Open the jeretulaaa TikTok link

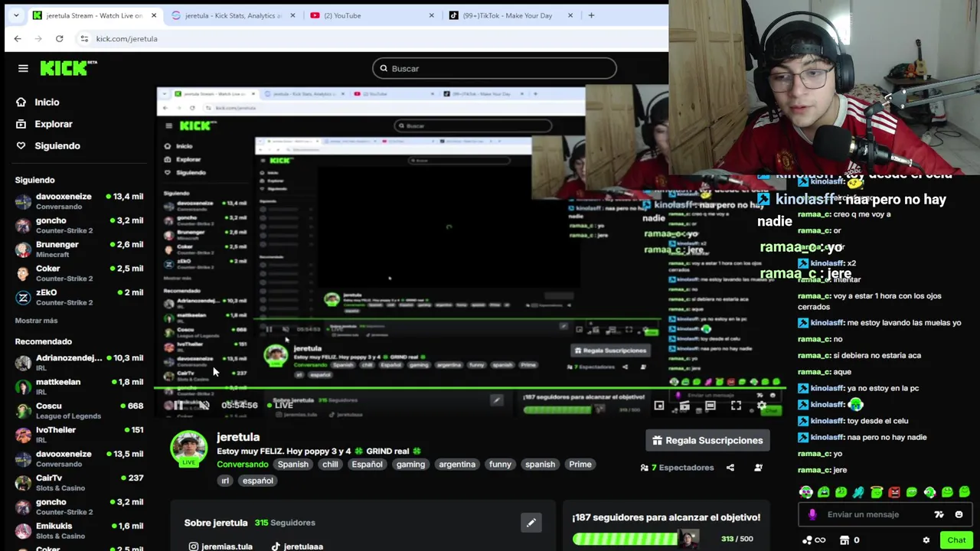tap(297, 546)
